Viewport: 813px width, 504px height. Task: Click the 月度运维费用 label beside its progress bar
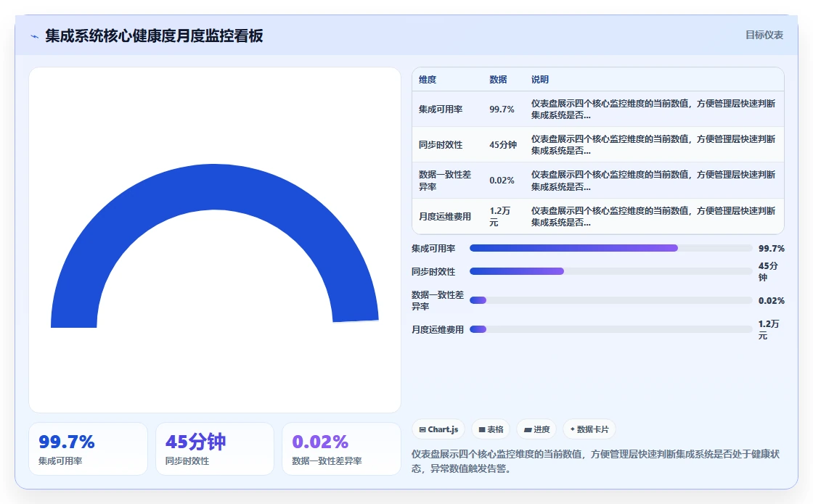438,329
